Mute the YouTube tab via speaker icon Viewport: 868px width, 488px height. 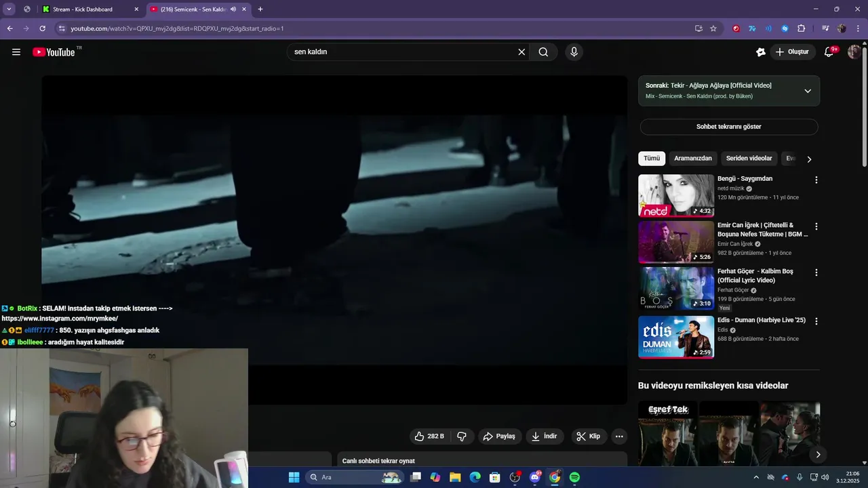[233, 9]
